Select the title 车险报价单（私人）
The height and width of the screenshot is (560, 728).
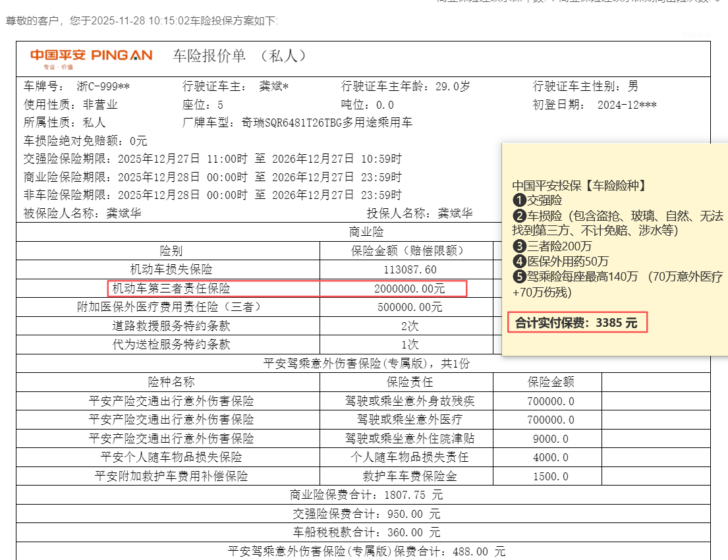click(x=240, y=56)
